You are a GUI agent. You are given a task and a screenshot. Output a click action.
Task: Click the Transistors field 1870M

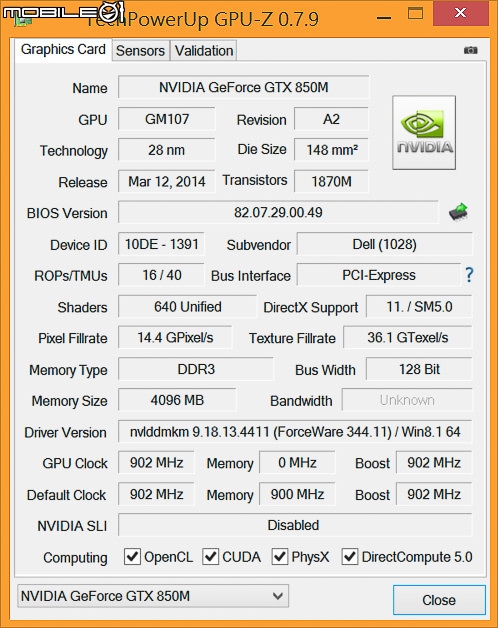[x=331, y=181]
